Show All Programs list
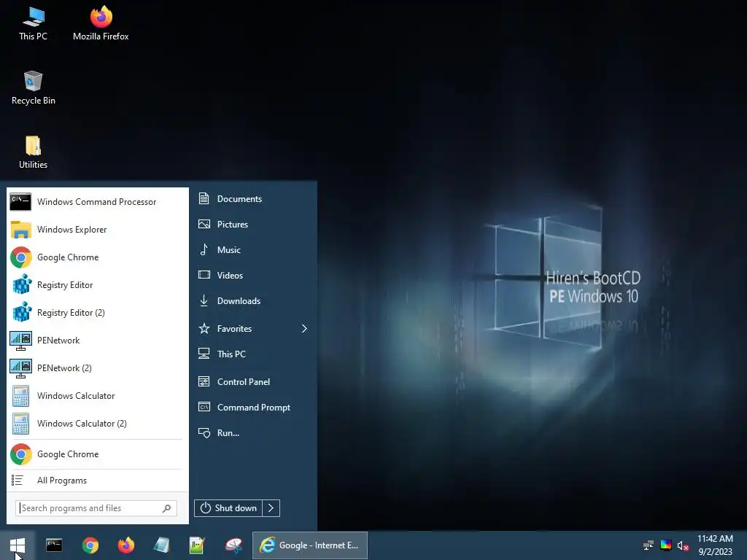 tap(97, 481)
